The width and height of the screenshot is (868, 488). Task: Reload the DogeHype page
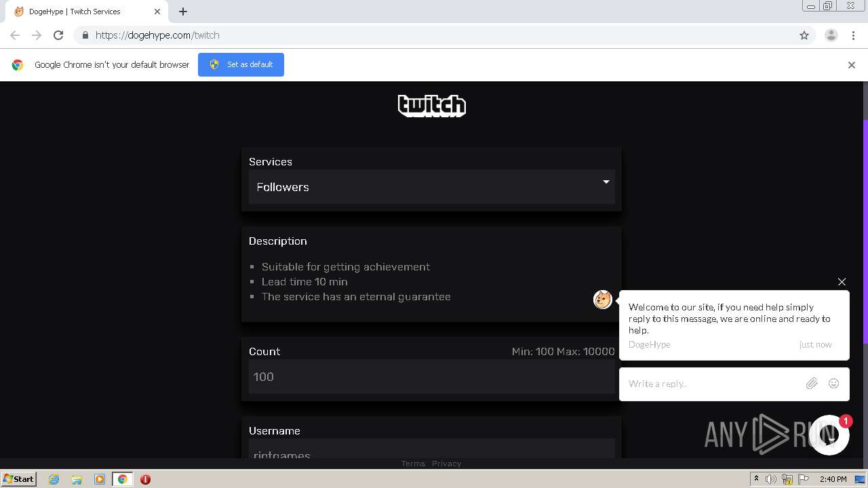(x=58, y=35)
